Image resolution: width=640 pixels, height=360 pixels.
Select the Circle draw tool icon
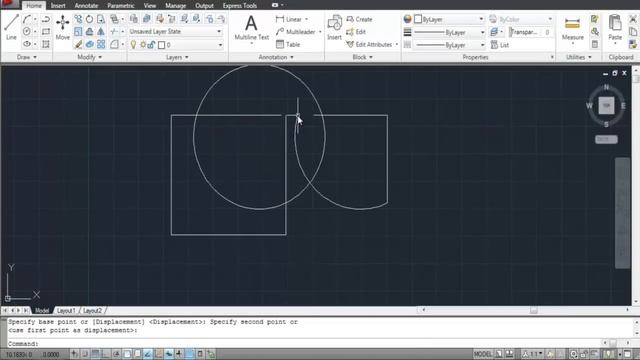pos(27,31)
